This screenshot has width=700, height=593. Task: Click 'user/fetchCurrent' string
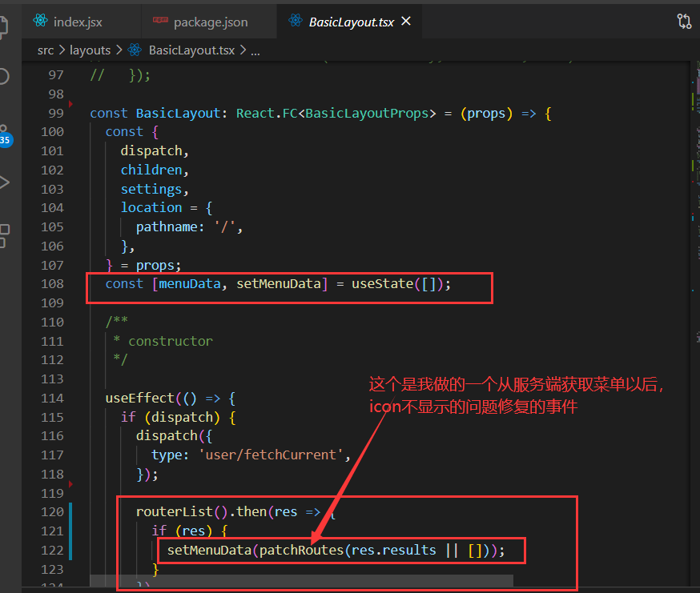click(x=271, y=455)
